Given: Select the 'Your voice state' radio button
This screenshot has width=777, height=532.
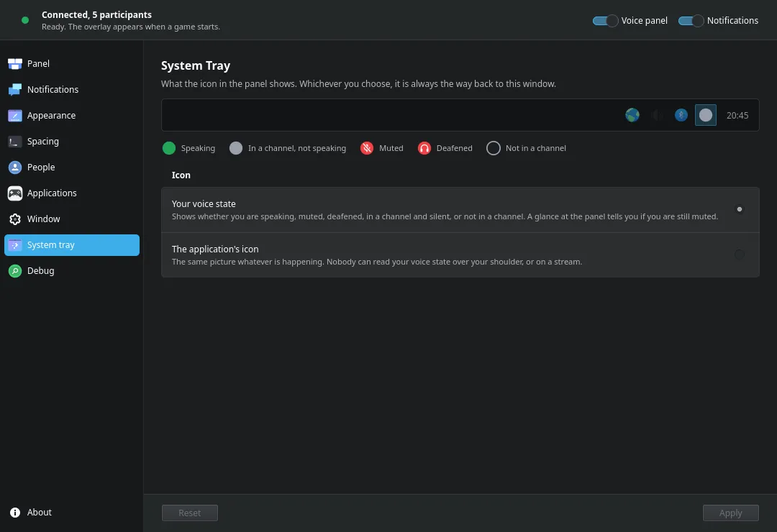Looking at the screenshot, I should (x=739, y=209).
